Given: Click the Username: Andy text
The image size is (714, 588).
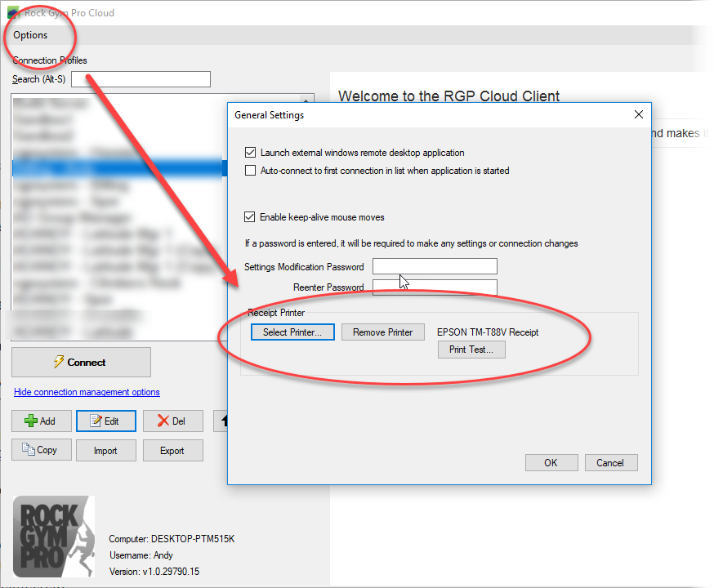Looking at the screenshot, I should tap(141, 555).
